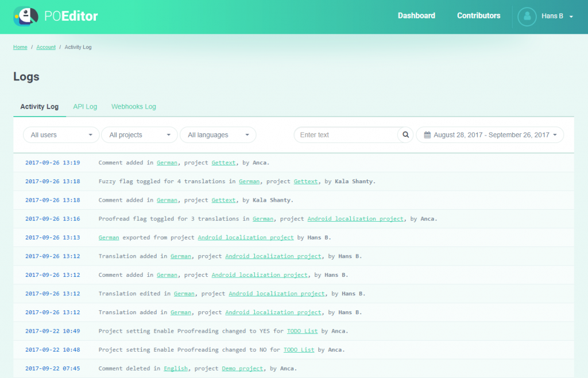Click inside the Enter text search field
This screenshot has height=378, width=588.
pyautogui.click(x=345, y=134)
